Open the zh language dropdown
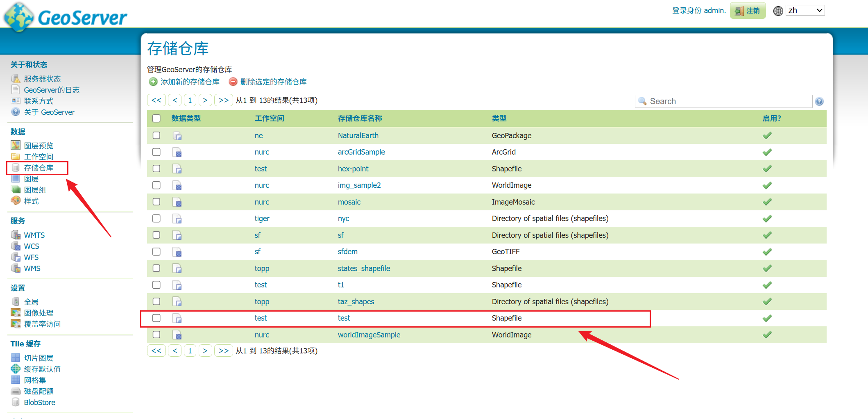This screenshot has width=868, height=419. pos(805,11)
